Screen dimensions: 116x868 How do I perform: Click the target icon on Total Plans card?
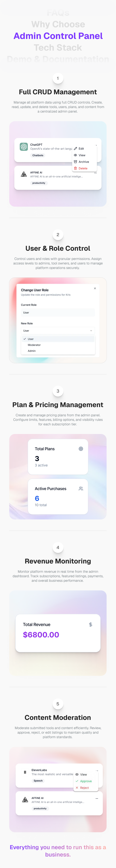81,449
